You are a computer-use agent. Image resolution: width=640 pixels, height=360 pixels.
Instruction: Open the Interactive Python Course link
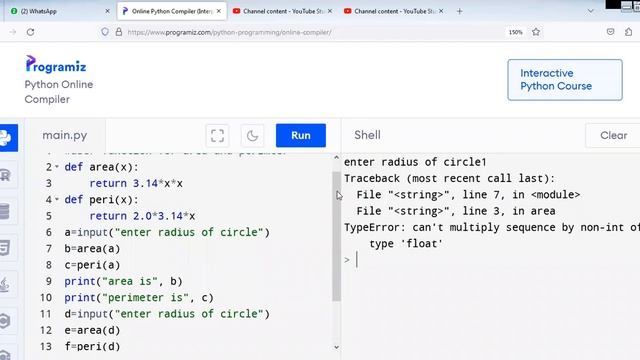tap(565, 80)
